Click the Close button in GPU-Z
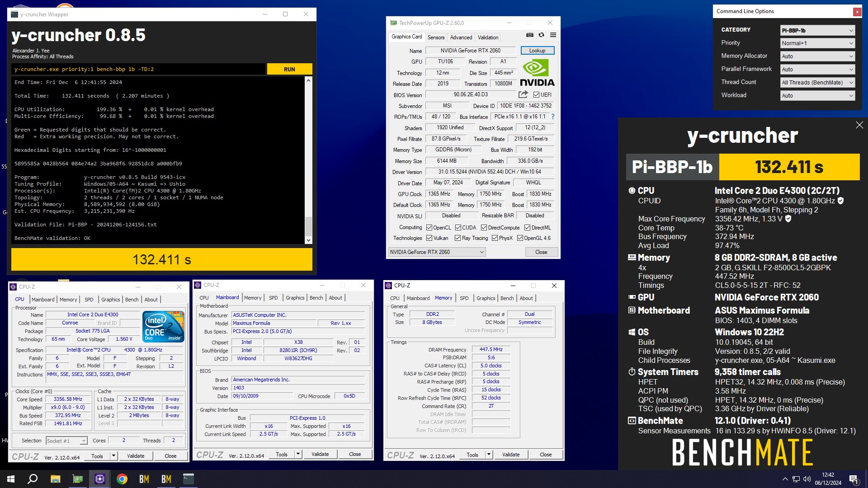The width and height of the screenshot is (868, 488). coord(541,252)
